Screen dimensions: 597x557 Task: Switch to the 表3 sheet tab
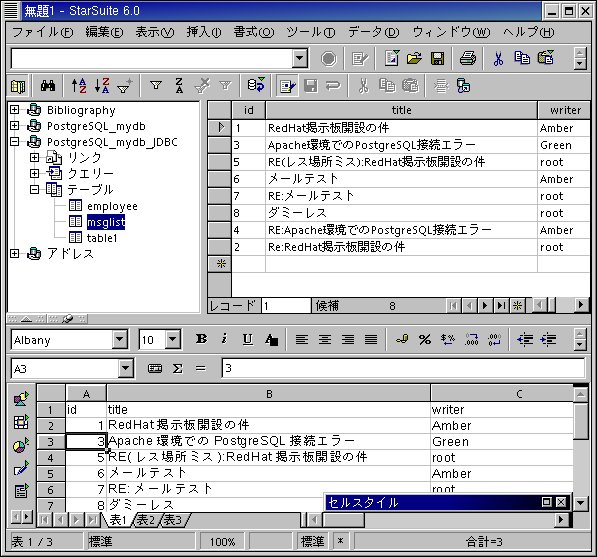click(x=173, y=520)
